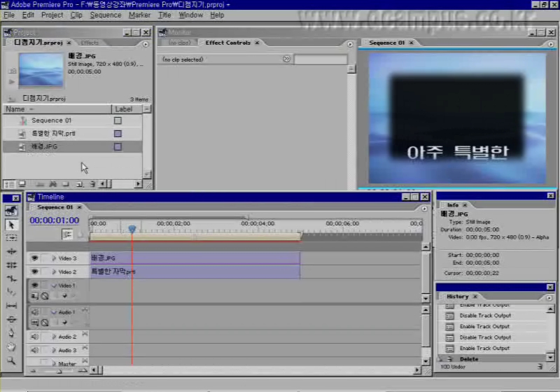This screenshot has height=392, width=560.
Task: Toggle the Video 3 track eye
Action: click(x=34, y=258)
